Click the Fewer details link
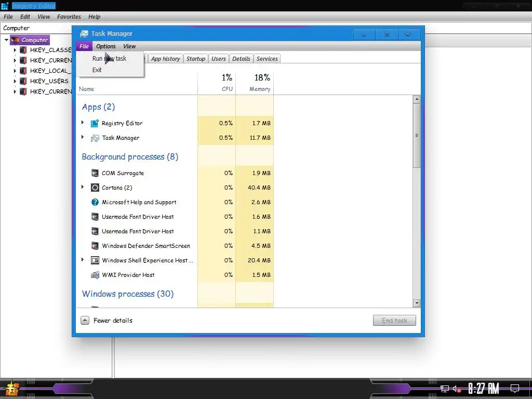 coord(113,320)
